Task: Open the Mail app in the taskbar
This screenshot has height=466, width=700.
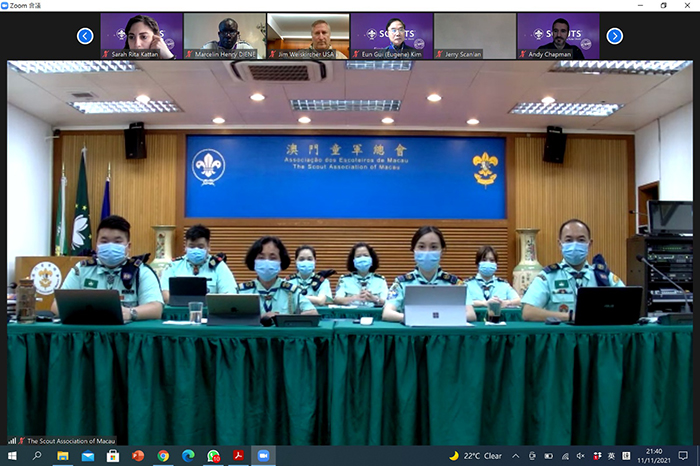Action: click(88, 456)
